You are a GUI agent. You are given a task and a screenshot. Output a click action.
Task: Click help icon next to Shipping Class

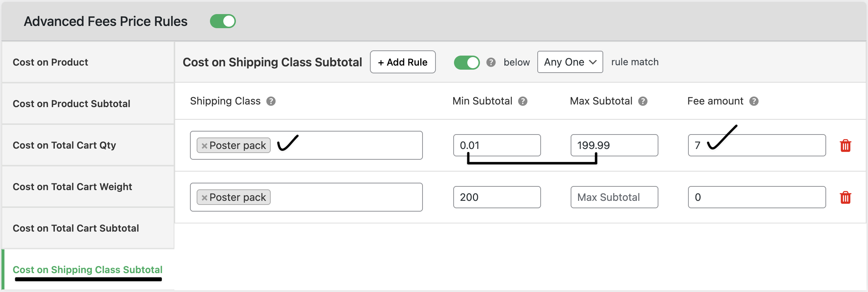271,101
